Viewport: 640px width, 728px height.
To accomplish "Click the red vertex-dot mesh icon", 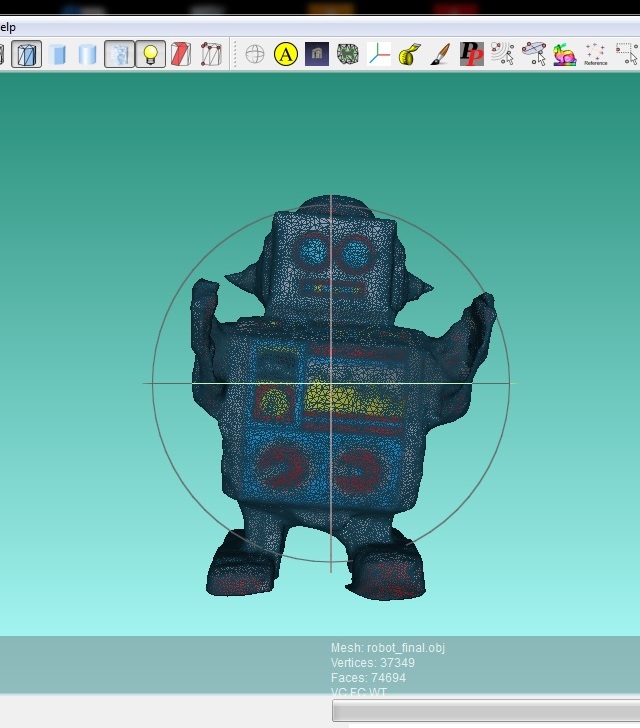I will tap(210, 54).
